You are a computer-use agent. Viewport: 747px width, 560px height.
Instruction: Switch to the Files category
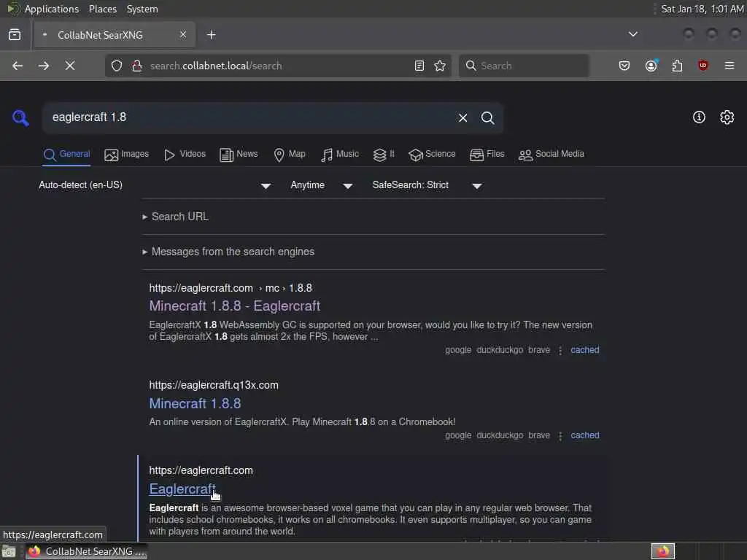pos(487,155)
